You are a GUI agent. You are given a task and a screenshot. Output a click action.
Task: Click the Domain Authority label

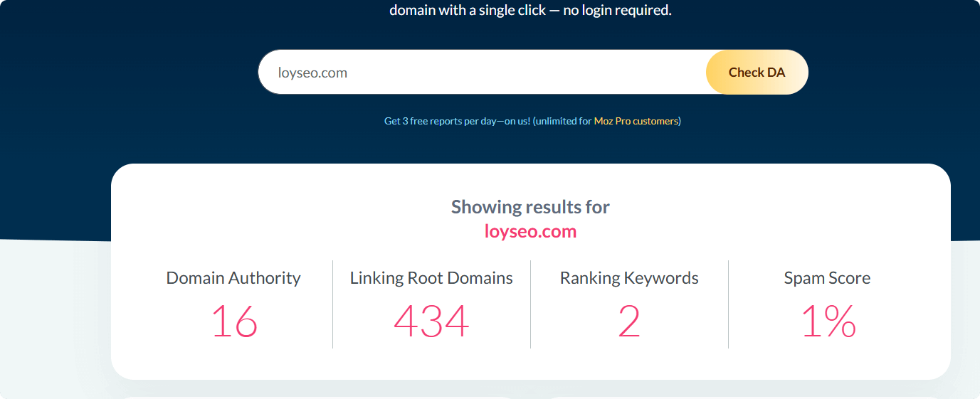233,278
